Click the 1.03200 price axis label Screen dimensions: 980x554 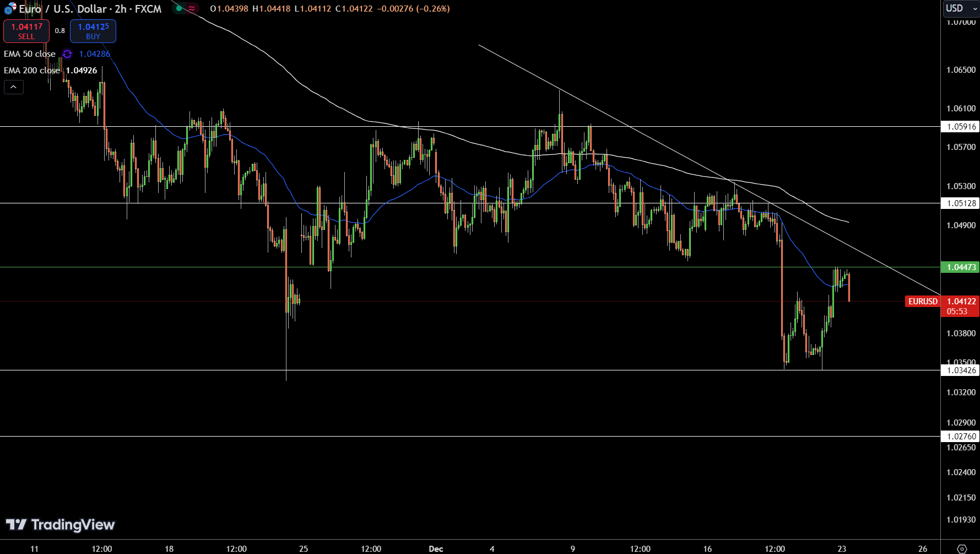tap(961, 392)
